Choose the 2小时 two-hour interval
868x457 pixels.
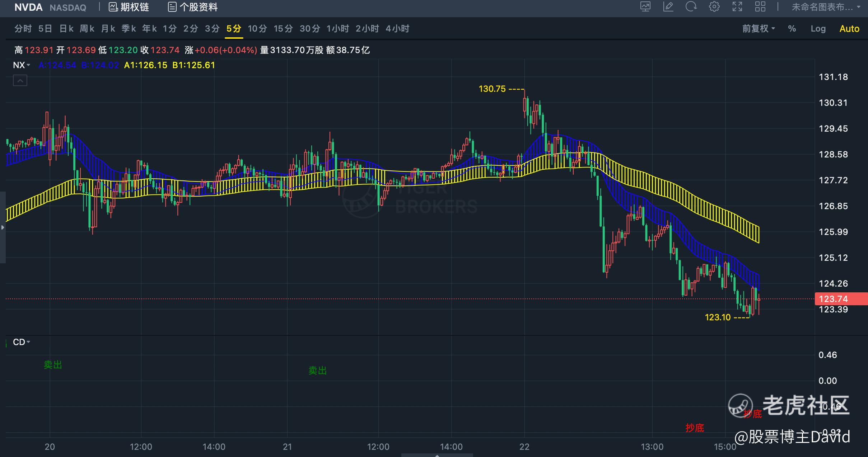[x=367, y=29]
